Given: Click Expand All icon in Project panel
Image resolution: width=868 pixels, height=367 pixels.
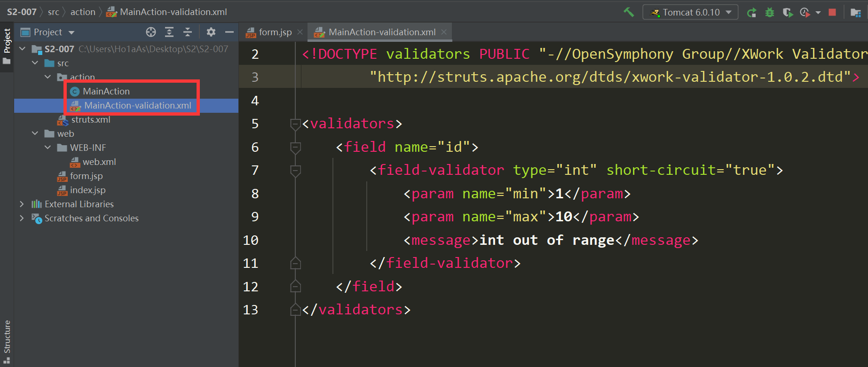Looking at the screenshot, I should [169, 32].
